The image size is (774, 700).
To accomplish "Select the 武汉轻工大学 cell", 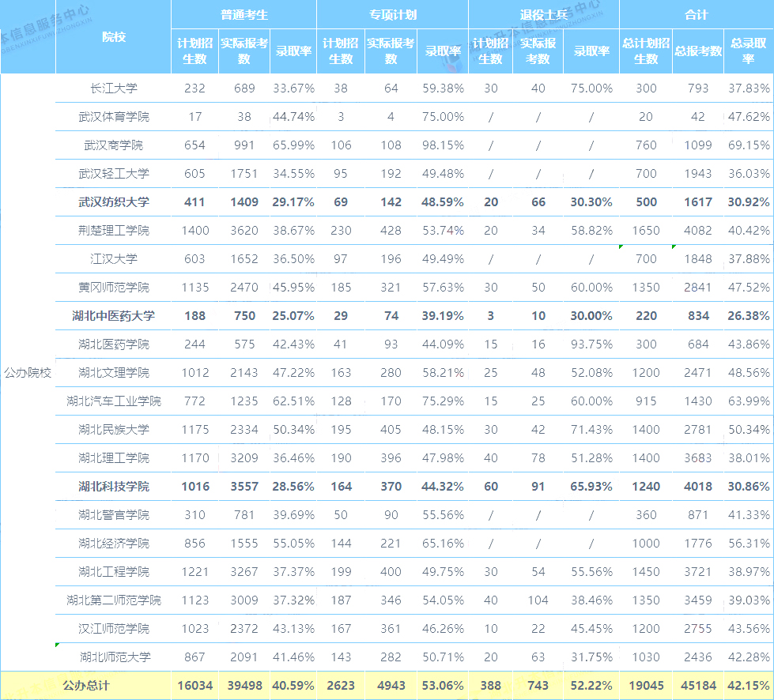I will [x=114, y=174].
